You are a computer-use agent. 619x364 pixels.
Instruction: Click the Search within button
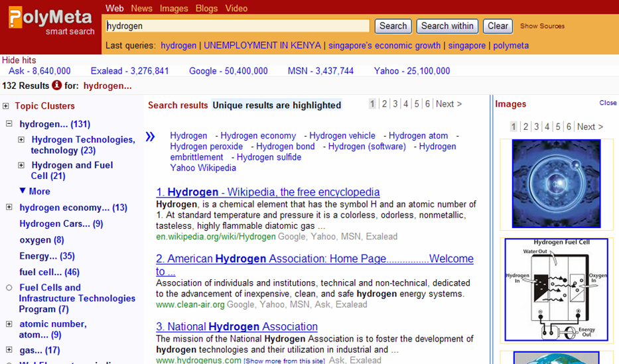[x=447, y=26]
